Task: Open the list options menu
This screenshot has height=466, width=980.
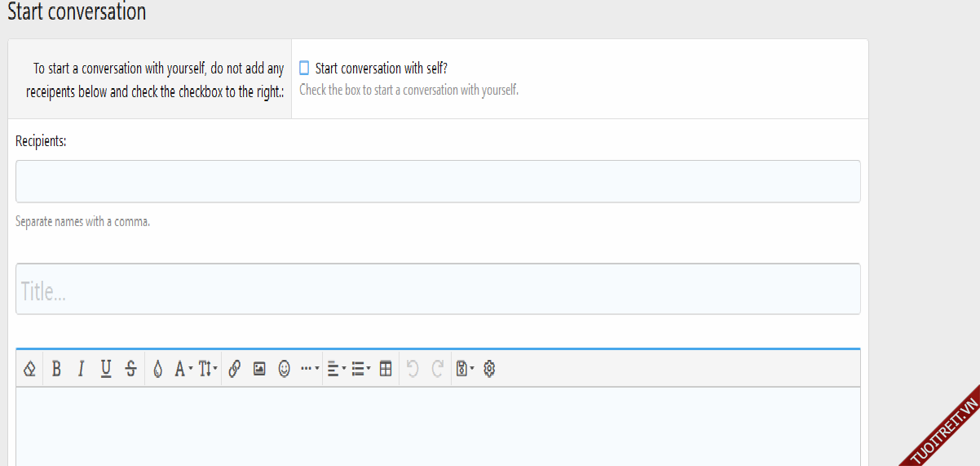Action: coord(360,369)
